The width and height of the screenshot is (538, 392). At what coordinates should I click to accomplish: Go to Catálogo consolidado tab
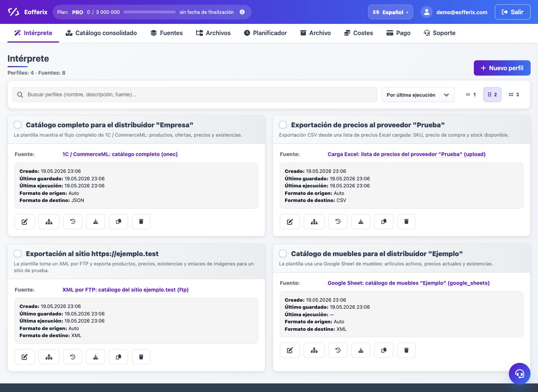tap(101, 33)
